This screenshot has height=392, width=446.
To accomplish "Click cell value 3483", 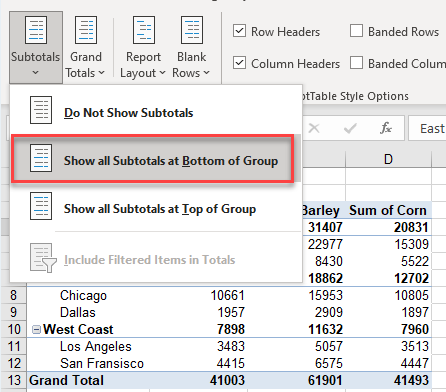I will click(x=231, y=346).
